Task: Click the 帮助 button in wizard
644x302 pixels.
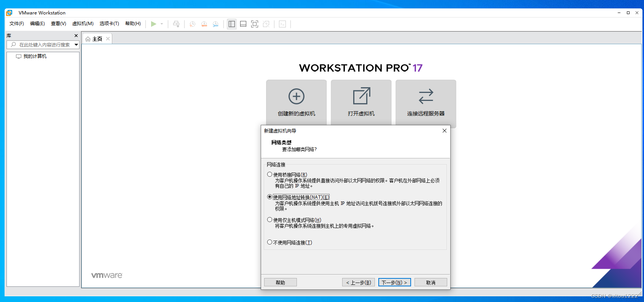Action: (x=281, y=282)
